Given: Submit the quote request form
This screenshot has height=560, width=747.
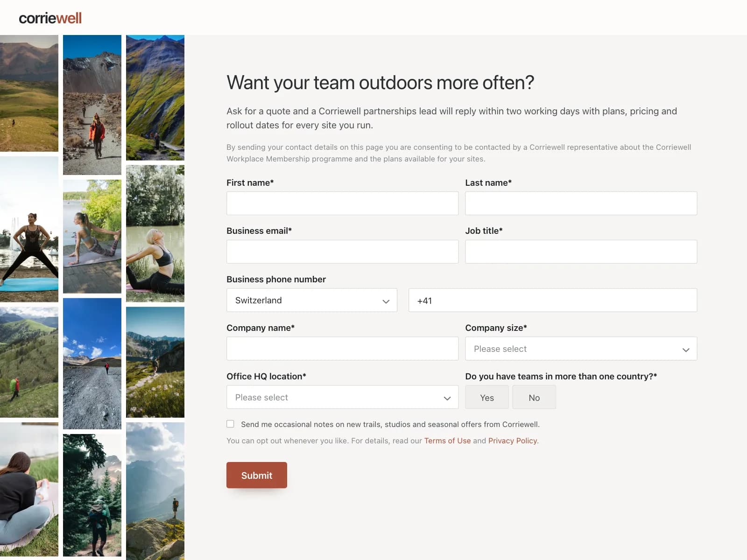Looking at the screenshot, I should pos(257,475).
